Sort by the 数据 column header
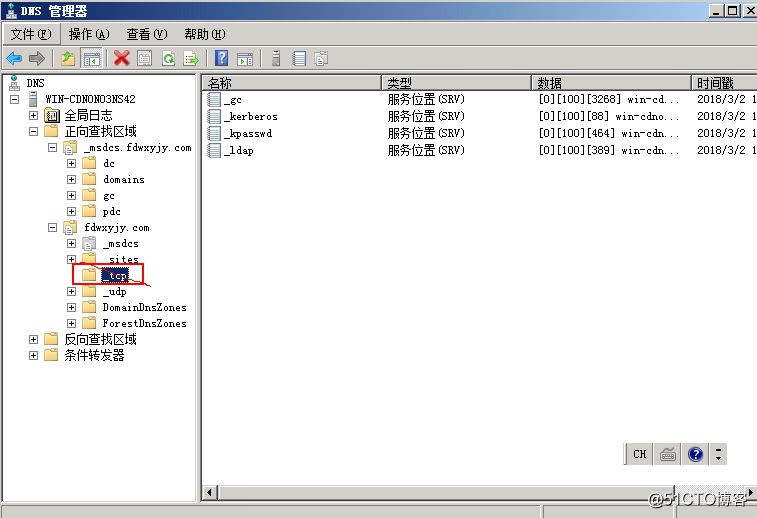 [611, 83]
